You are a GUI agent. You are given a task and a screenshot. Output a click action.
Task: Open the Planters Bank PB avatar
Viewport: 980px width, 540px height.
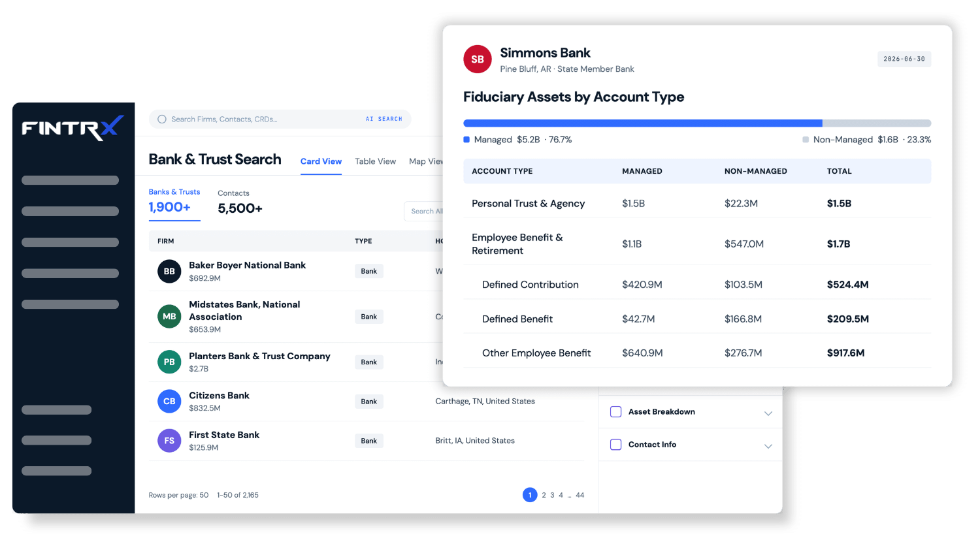pos(169,362)
